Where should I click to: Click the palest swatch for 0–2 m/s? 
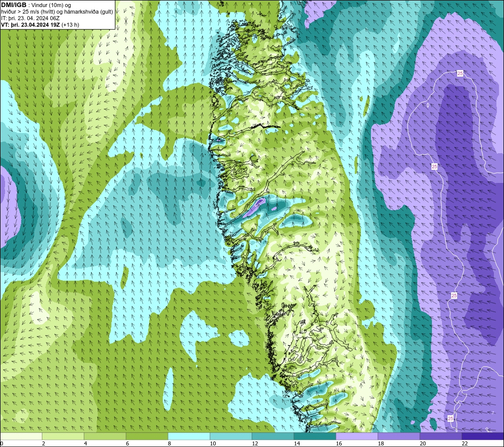[x=21, y=436]
